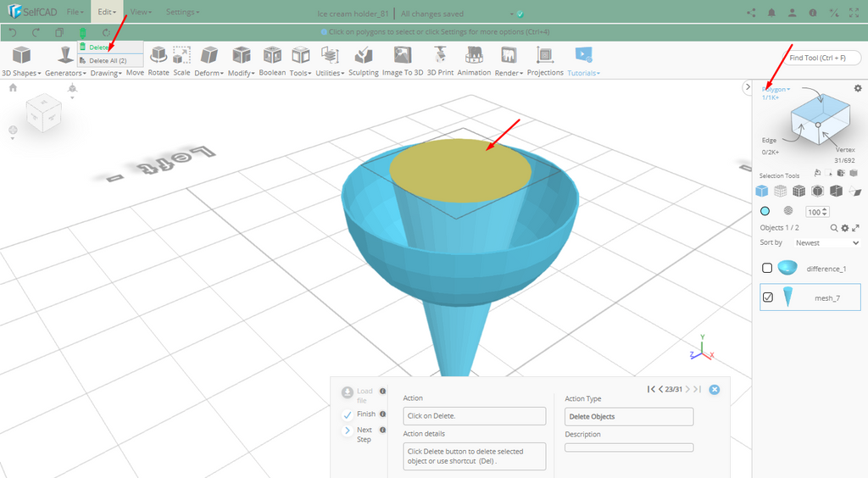
Task: Click the Home view icon
Action: click(14, 87)
